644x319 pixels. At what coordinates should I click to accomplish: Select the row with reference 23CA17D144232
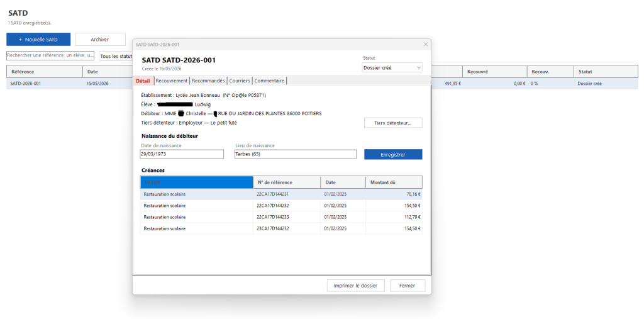pyautogui.click(x=281, y=228)
